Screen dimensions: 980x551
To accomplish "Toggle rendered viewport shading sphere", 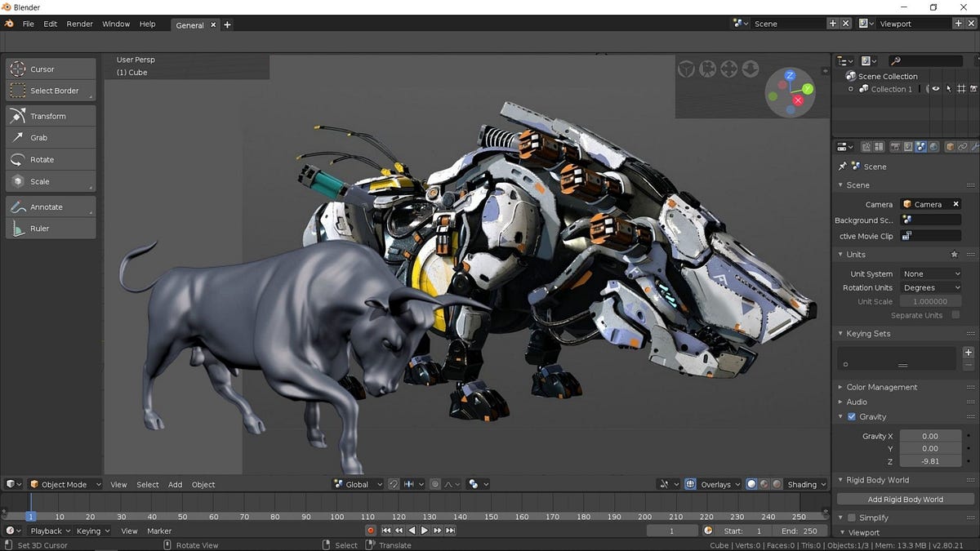I will click(x=775, y=484).
